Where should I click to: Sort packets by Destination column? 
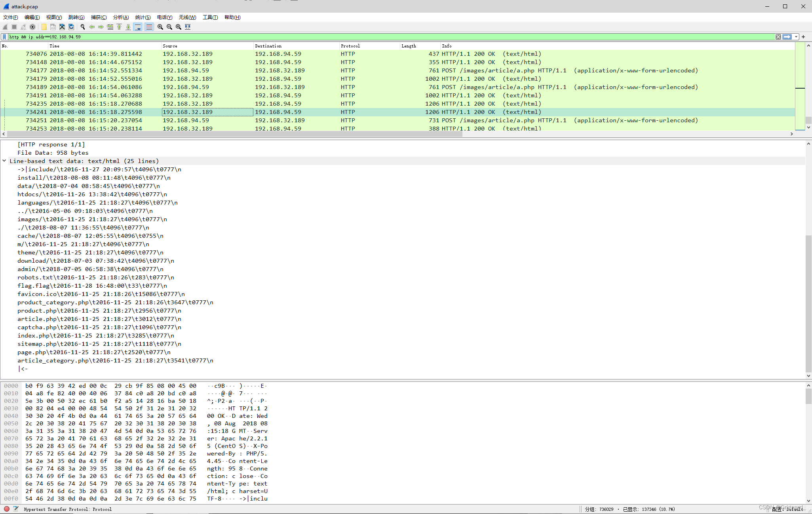296,46
